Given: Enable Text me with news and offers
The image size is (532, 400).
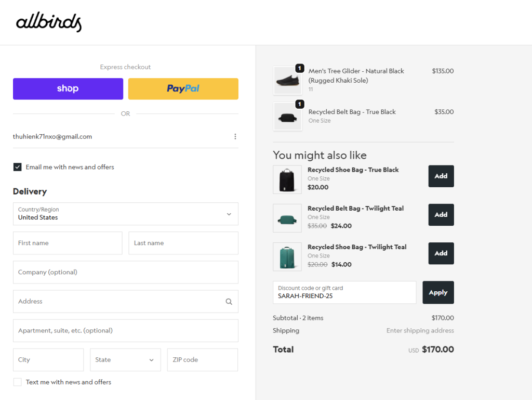Looking at the screenshot, I should pos(17,382).
